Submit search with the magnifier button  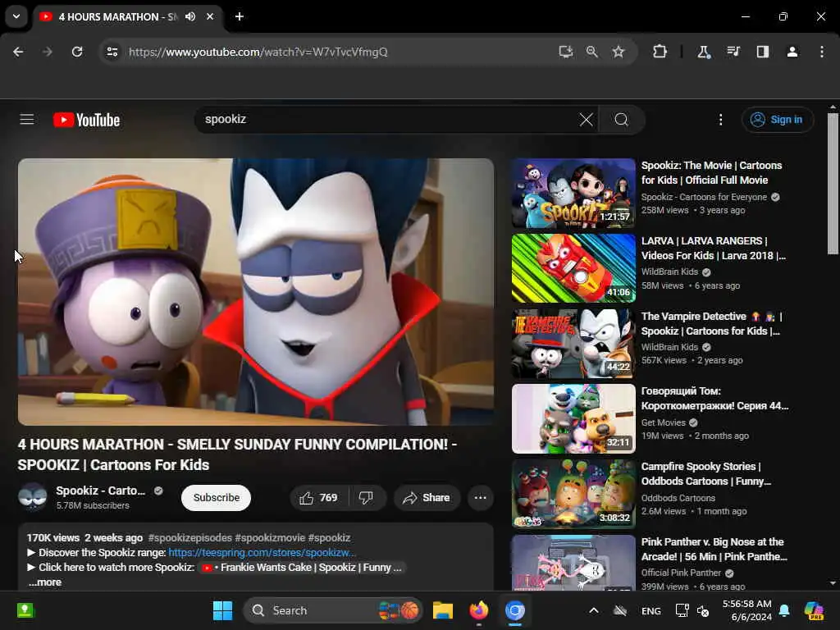[x=622, y=120]
